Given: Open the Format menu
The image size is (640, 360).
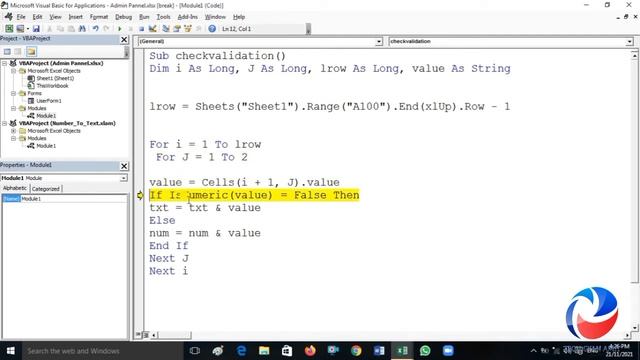Looking at the screenshot, I should pyautogui.click(x=99, y=17).
